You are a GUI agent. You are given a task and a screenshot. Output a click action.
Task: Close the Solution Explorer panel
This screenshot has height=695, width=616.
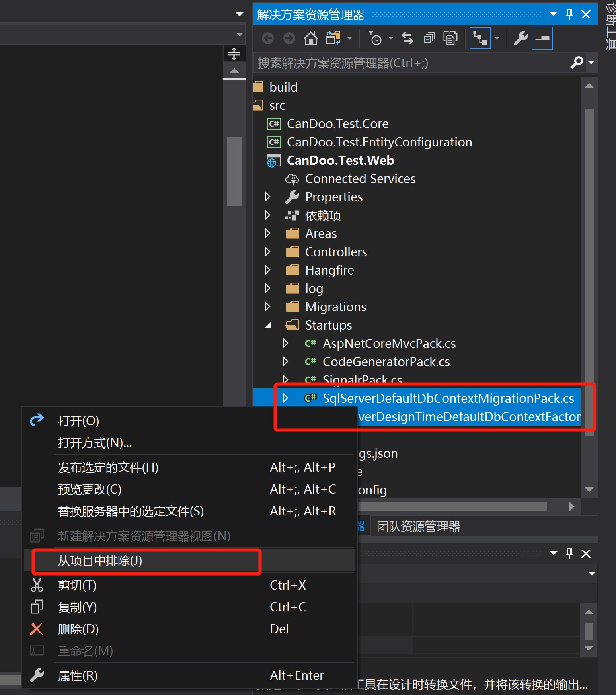(586, 14)
